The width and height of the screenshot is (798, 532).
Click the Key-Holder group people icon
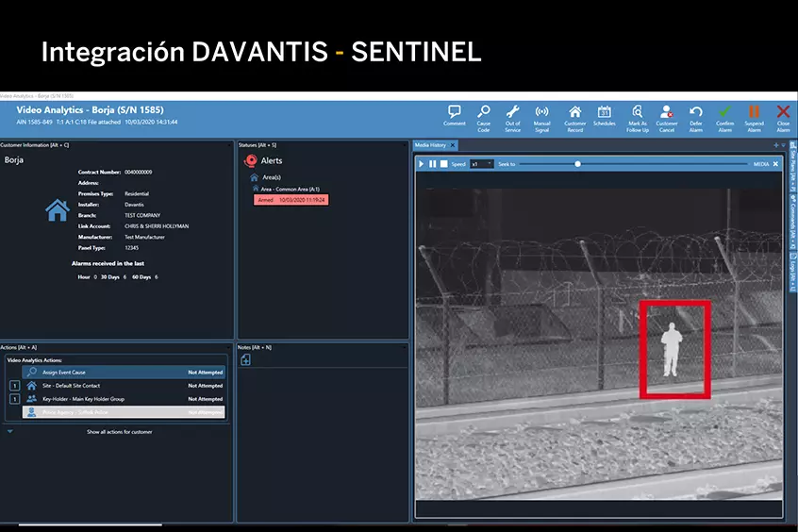tap(31, 399)
